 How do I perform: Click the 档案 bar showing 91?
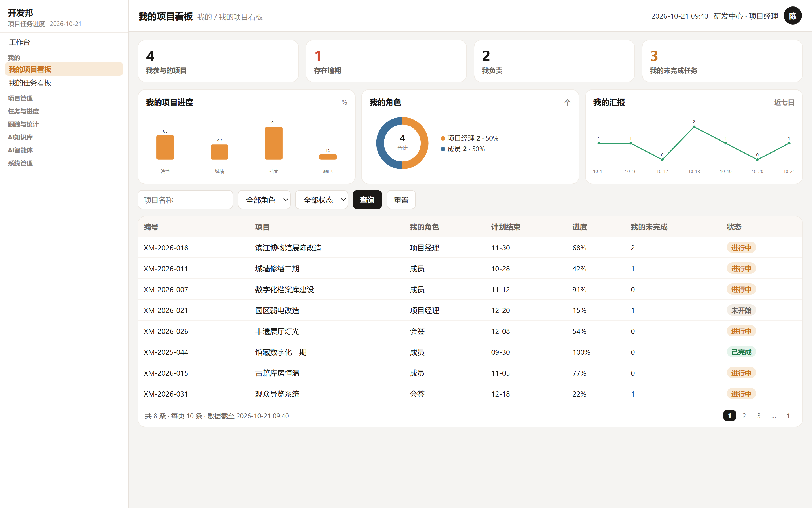[273, 143]
